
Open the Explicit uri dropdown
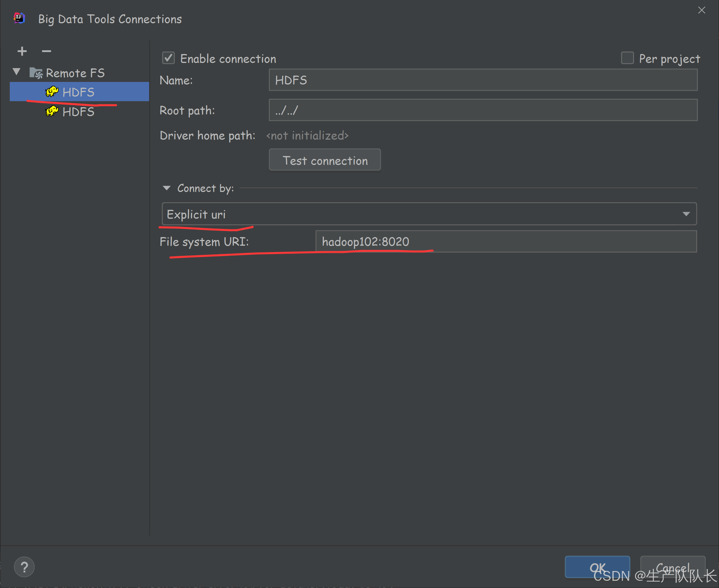point(429,214)
